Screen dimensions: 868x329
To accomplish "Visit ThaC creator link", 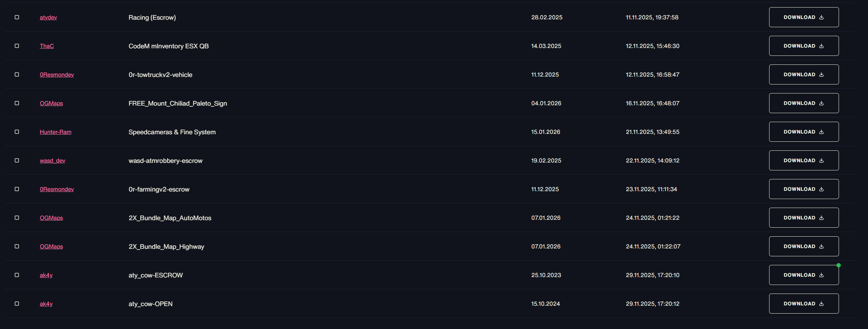I will coord(47,46).
